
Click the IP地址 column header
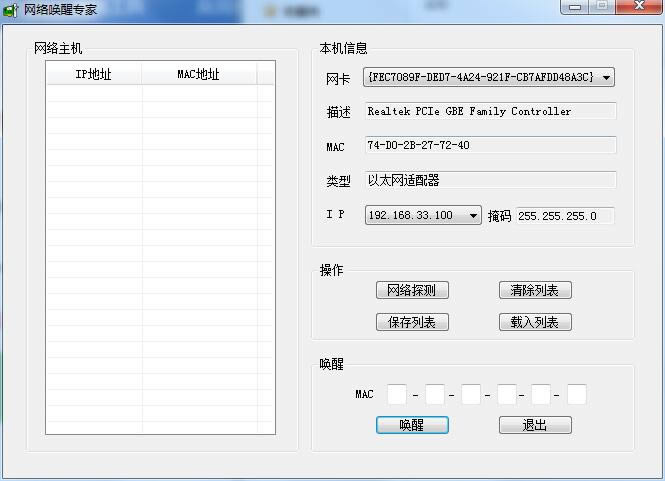point(94,74)
